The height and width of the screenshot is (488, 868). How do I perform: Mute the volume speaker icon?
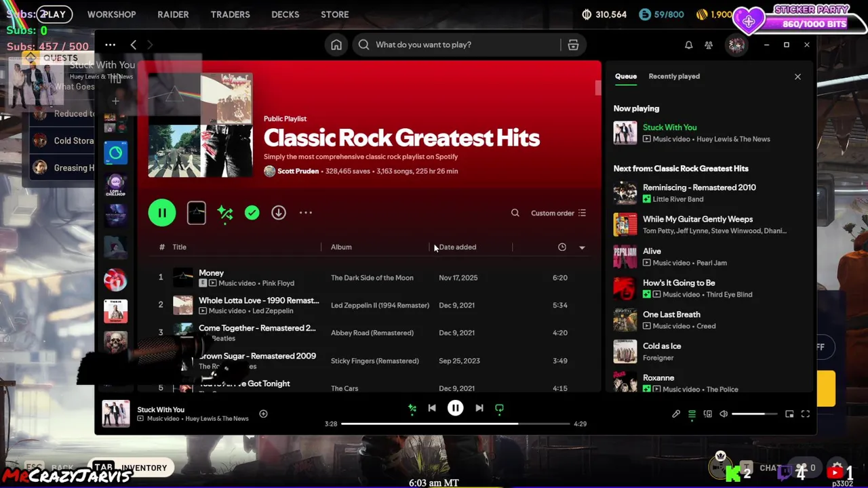tap(724, 414)
